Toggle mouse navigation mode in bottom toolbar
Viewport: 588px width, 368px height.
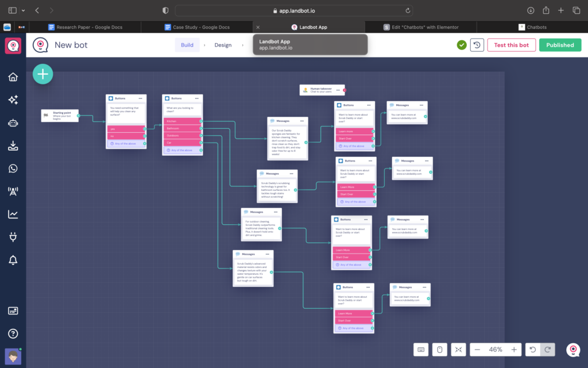[x=440, y=350]
